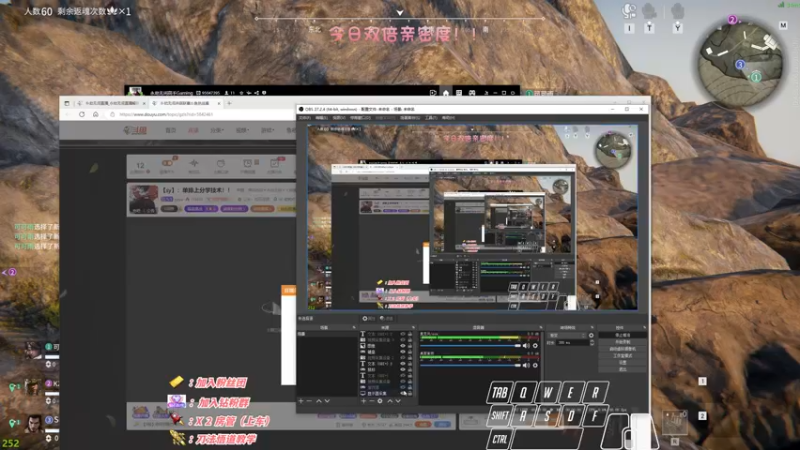Open settings gear of first mixer channel

pyautogui.click(x=535, y=345)
